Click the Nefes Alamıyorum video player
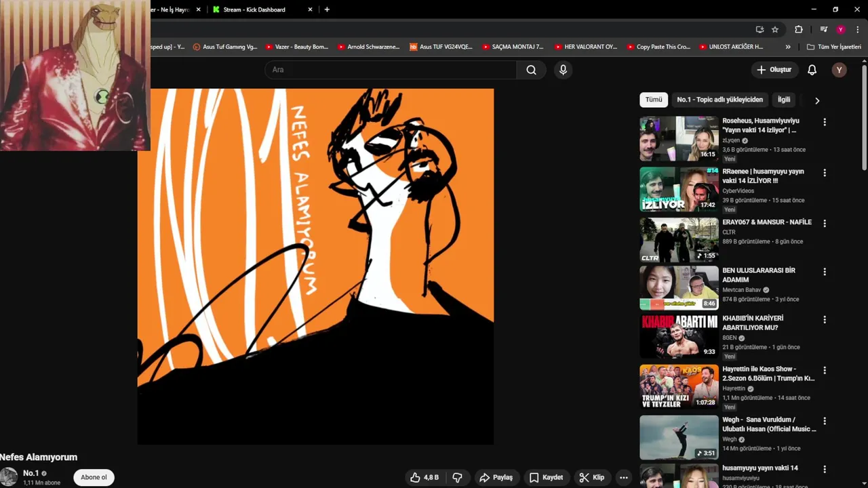868x488 pixels. pyautogui.click(x=315, y=266)
